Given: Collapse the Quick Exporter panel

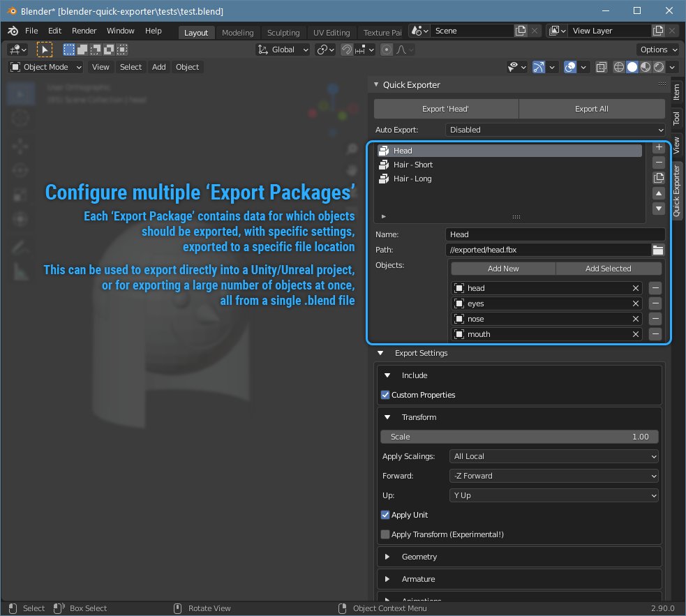Looking at the screenshot, I should coord(376,84).
